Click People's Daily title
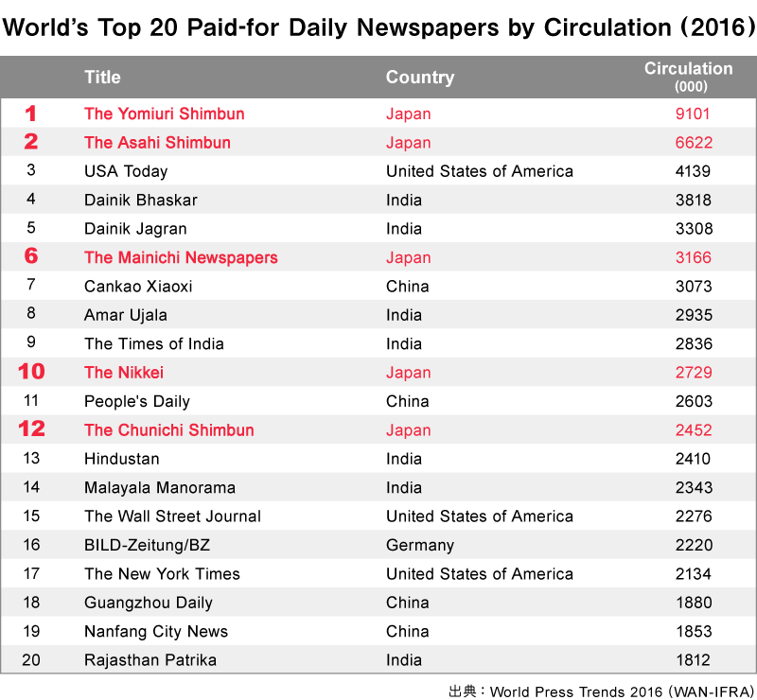Image resolution: width=757 pixels, height=700 pixels. pyautogui.click(x=137, y=401)
